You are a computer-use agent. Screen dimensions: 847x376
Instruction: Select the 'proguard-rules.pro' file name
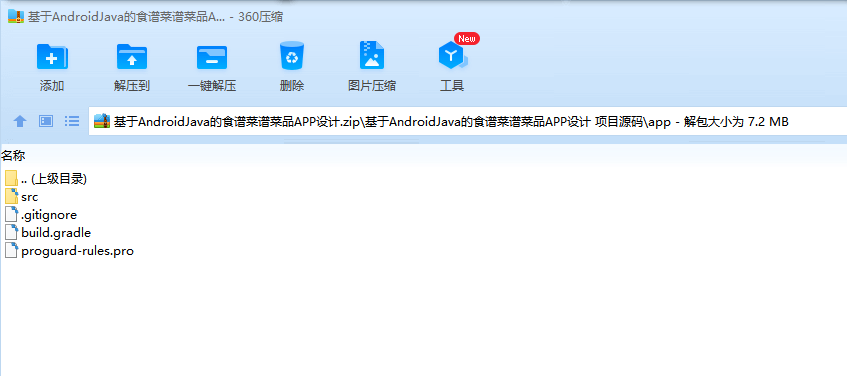tap(77, 251)
